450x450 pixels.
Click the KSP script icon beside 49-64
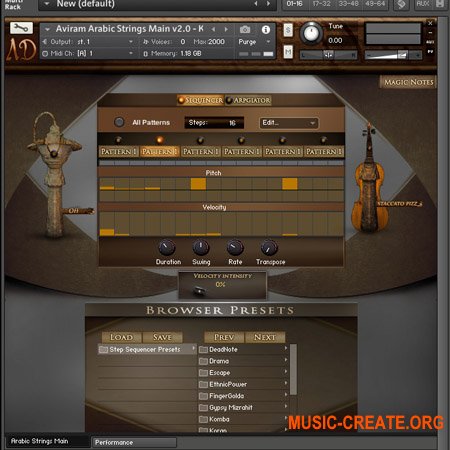coord(402,4)
